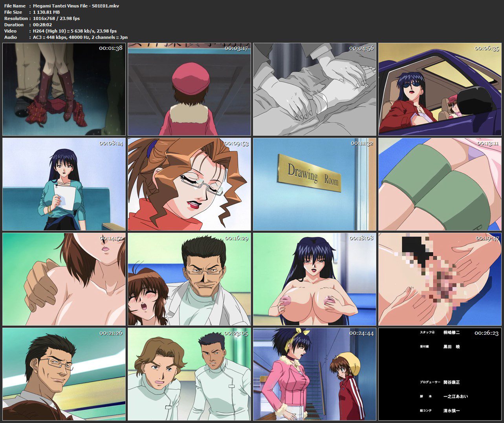
Task: Click the value '1016x768 / 23.98 fps'
Action: click(57, 18)
